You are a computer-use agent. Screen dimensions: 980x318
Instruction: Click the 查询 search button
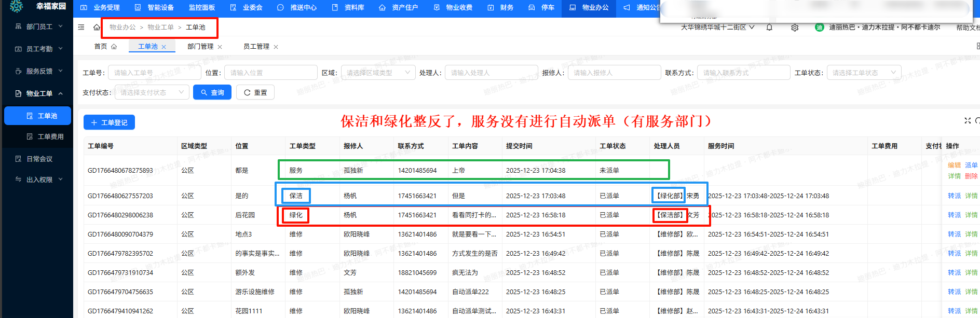point(212,92)
